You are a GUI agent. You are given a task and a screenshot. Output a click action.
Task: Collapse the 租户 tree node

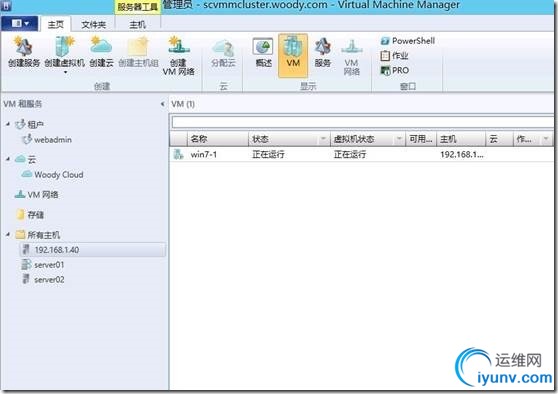(8, 124)
